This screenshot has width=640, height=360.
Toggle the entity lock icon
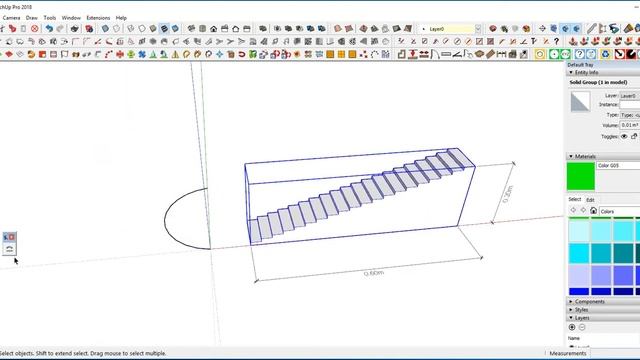(x=634, y=136)
